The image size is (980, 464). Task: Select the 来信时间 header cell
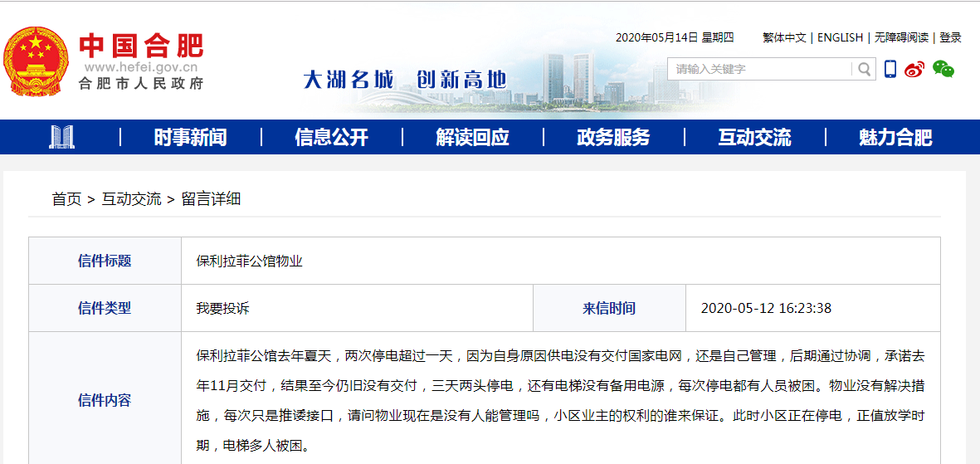tap(609, 308)
